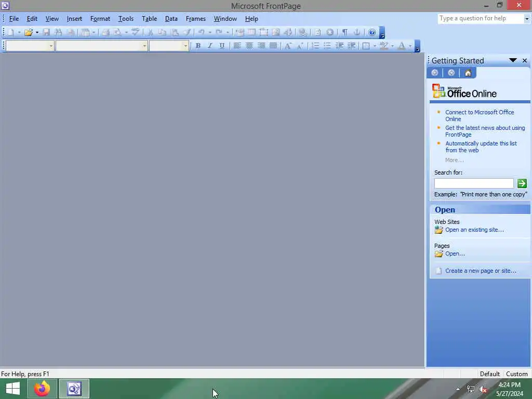Click the Show All paragraph mark icon
Screen dimensions: 532x399
coord(345,32)
